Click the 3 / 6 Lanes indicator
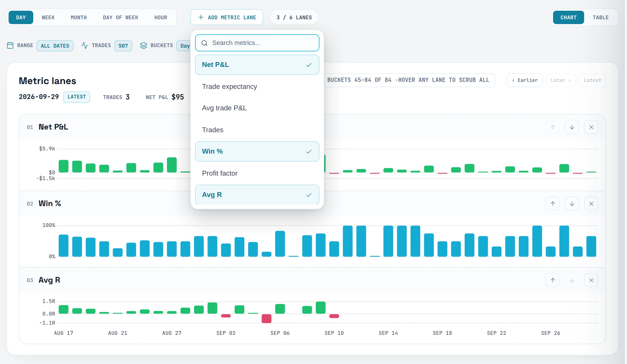This screenshot has width=627, height=364. coord(294,17)
